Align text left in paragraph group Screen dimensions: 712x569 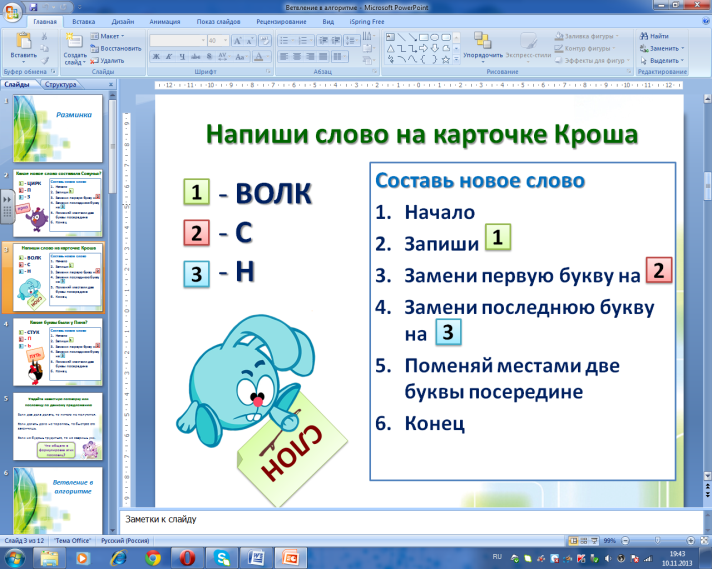click(284, 57)
